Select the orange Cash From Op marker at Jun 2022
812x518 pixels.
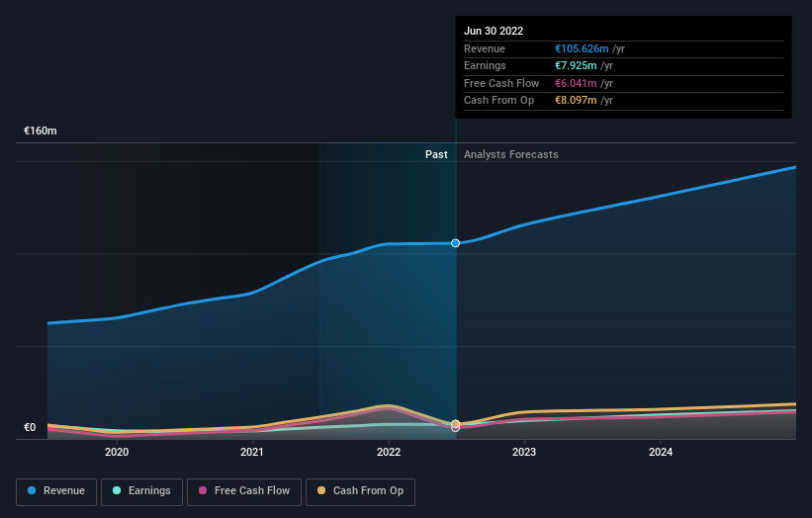(455, 424)
